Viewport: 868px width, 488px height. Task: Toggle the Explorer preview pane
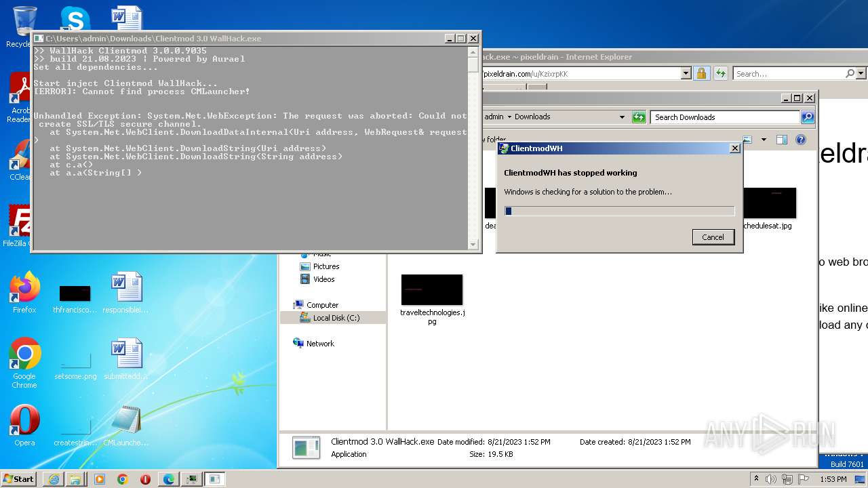(781, 140)
